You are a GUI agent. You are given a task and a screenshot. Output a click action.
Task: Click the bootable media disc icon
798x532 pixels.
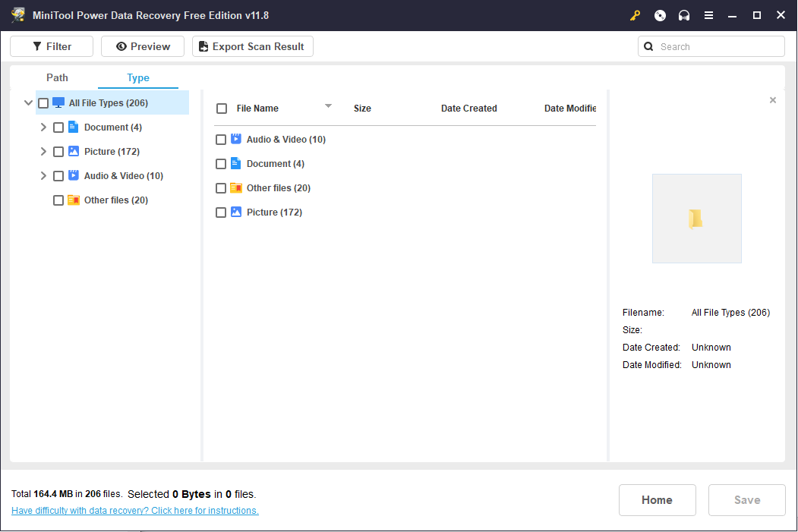pos(660,15)
